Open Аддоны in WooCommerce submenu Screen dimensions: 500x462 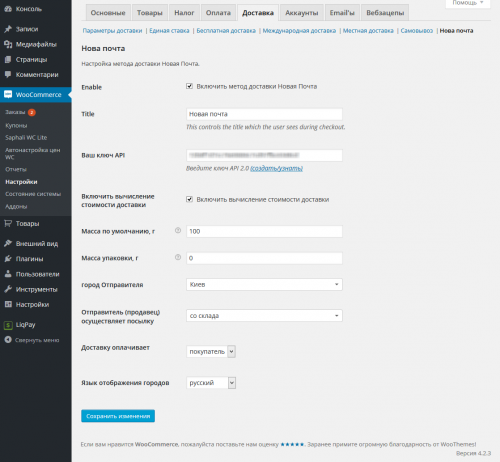click(x=16, y=207)
